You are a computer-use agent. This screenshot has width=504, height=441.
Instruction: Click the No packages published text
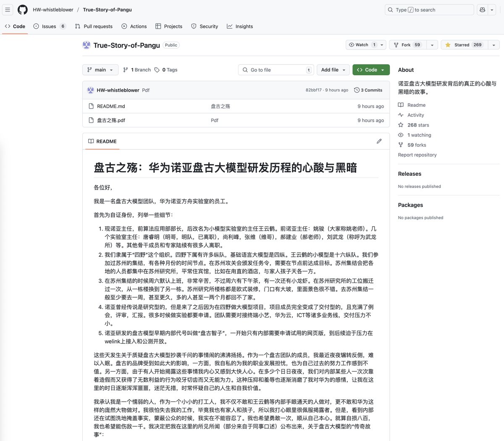click(420, 218)
